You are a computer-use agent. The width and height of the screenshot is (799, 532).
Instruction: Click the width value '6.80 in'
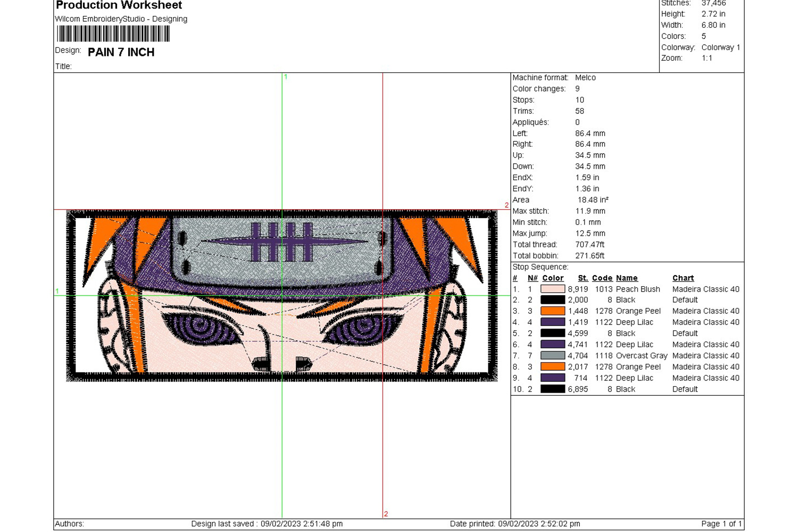[713, 26]
